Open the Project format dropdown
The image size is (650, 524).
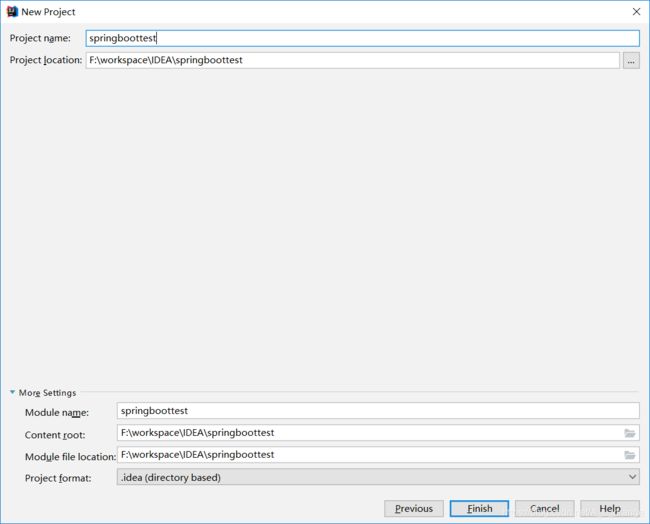point(378,477)
